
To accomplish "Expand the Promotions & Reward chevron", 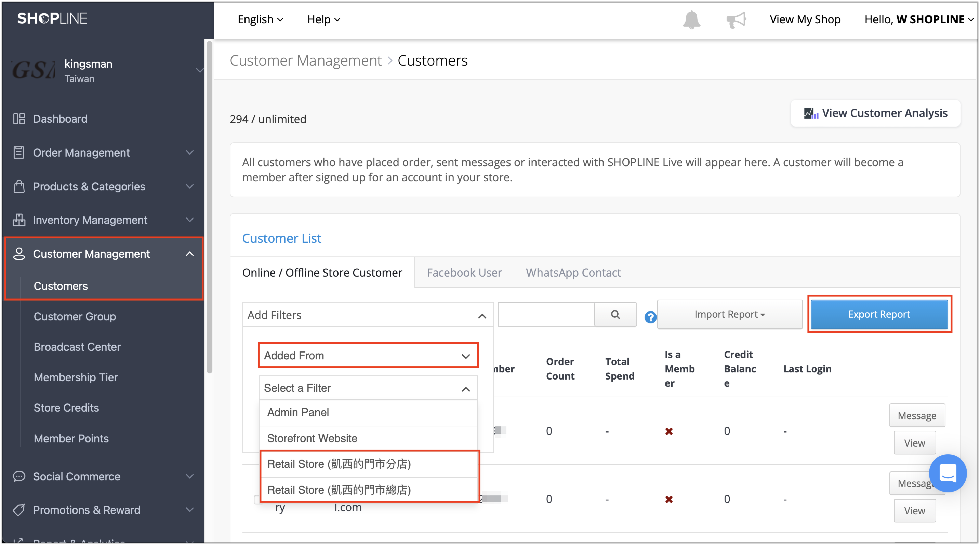I will pos(189,510).
